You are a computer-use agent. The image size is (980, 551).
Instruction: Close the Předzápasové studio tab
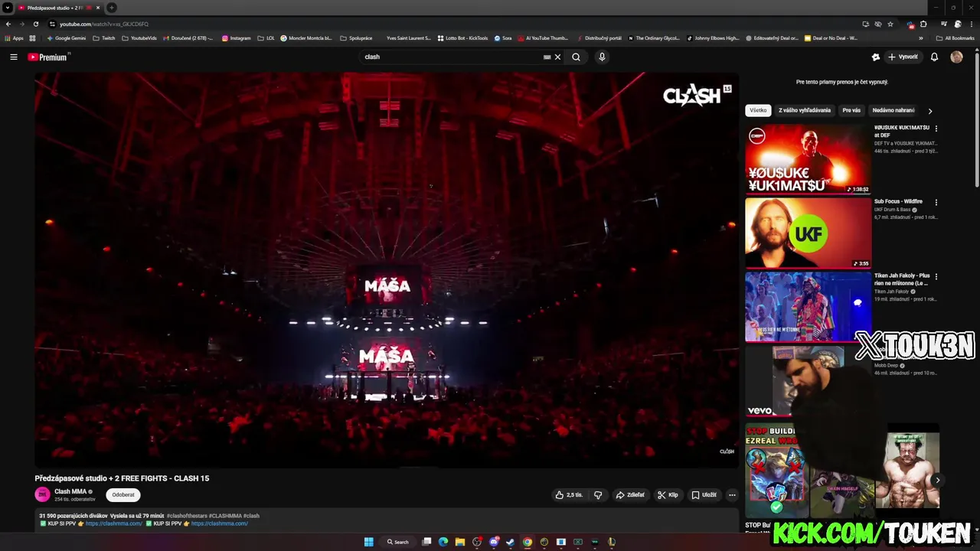coord(98,8)
